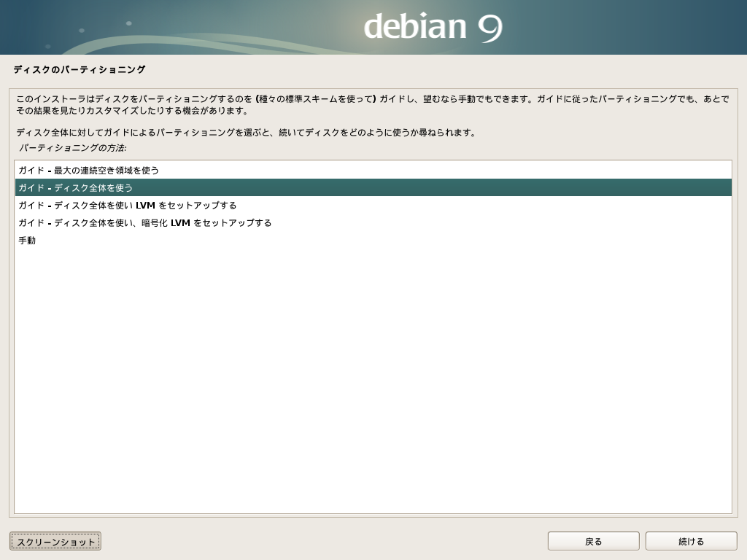Go back with the 戻る button
Viewport: 747px width, 560px height.
coord(593,542)
